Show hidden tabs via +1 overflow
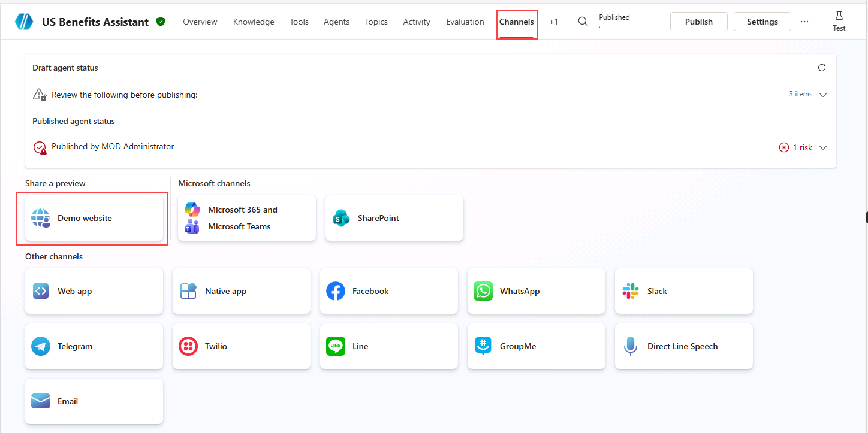Viewport: 868px width, 433px height. pos(554,22)
